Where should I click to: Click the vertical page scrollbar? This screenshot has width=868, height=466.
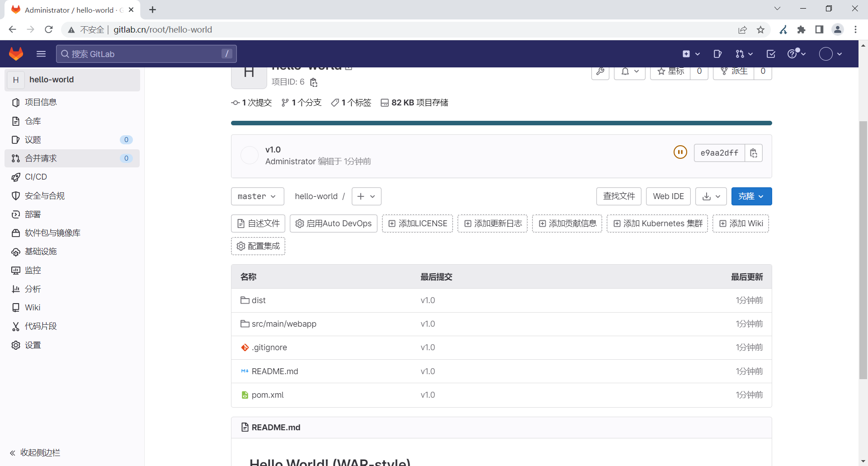(x=863, y=250)
